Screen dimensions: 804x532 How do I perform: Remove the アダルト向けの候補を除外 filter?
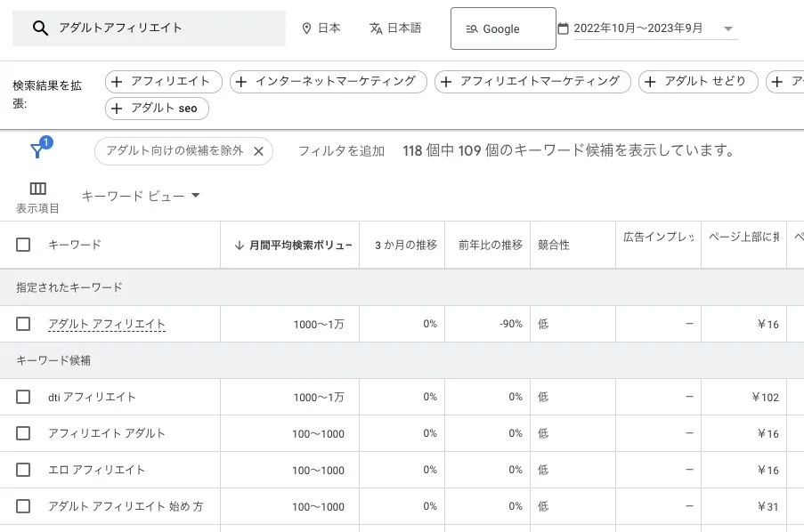pos(258,151)
